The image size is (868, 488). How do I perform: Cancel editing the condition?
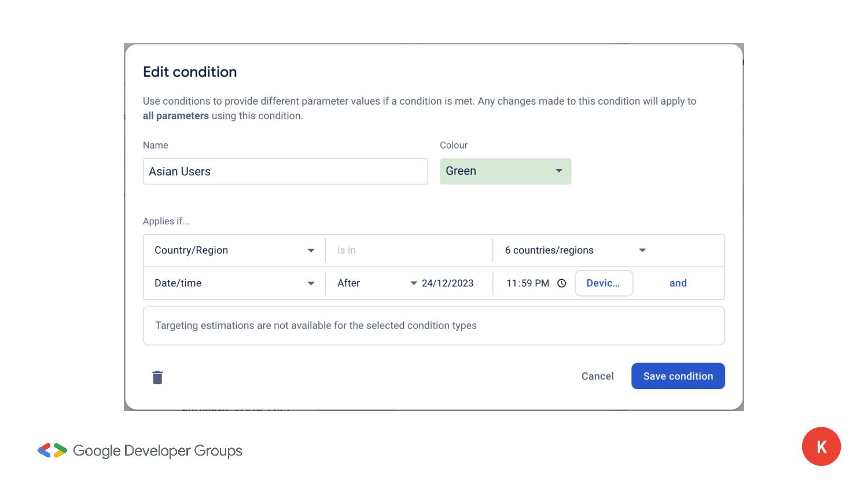point(597,376)
